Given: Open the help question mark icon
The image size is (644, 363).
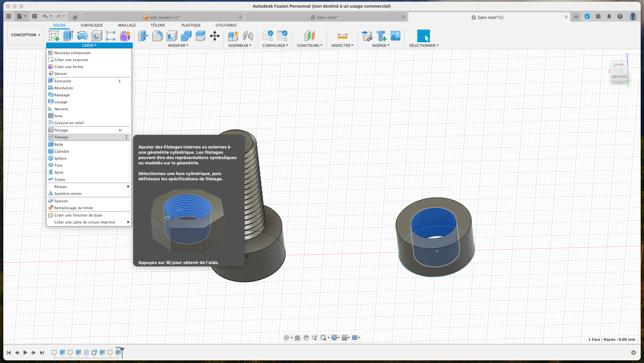Looking at the screenshot, I should click(x=620, y=16).
